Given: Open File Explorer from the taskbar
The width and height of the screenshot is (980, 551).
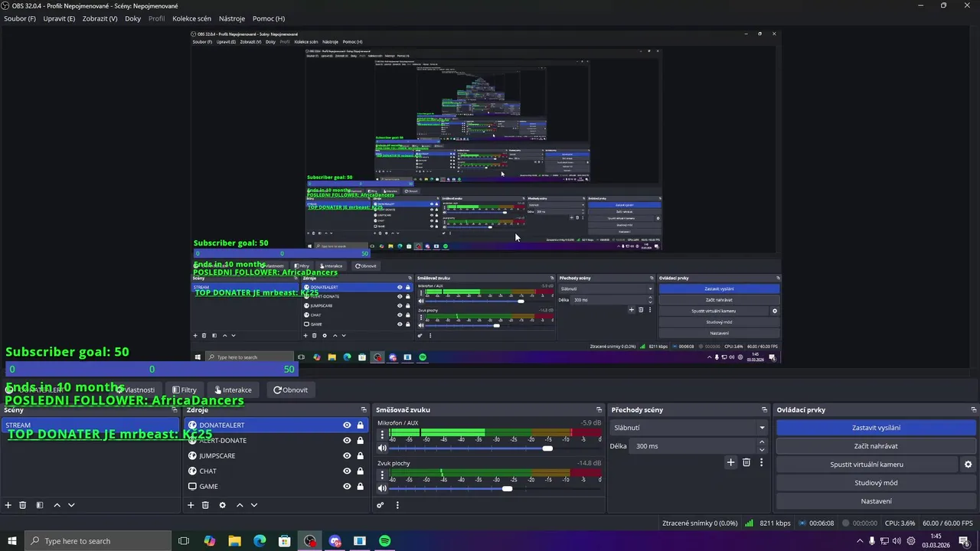Looking at the screenshot, I should click(x=234, y=541).
